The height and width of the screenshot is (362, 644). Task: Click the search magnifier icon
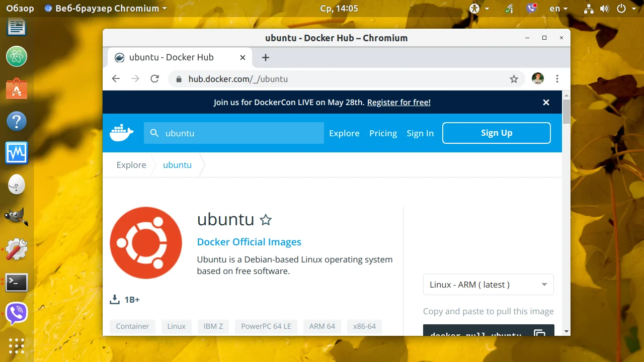click(155, 133)
